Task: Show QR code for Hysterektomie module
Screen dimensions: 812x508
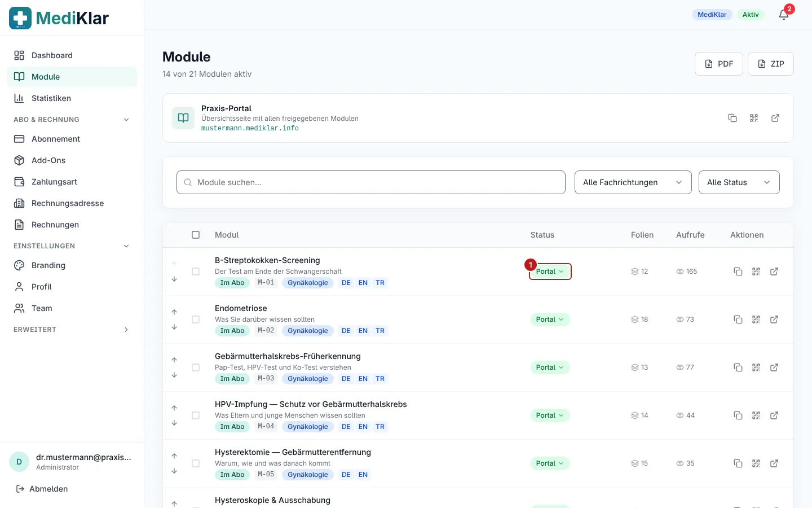Action: pos(756,463)
